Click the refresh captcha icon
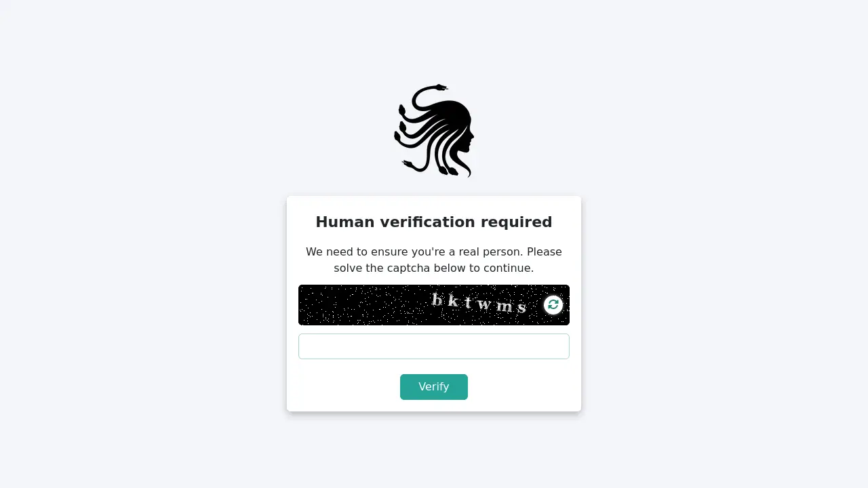Screen dimensions: 868x488 553,305
